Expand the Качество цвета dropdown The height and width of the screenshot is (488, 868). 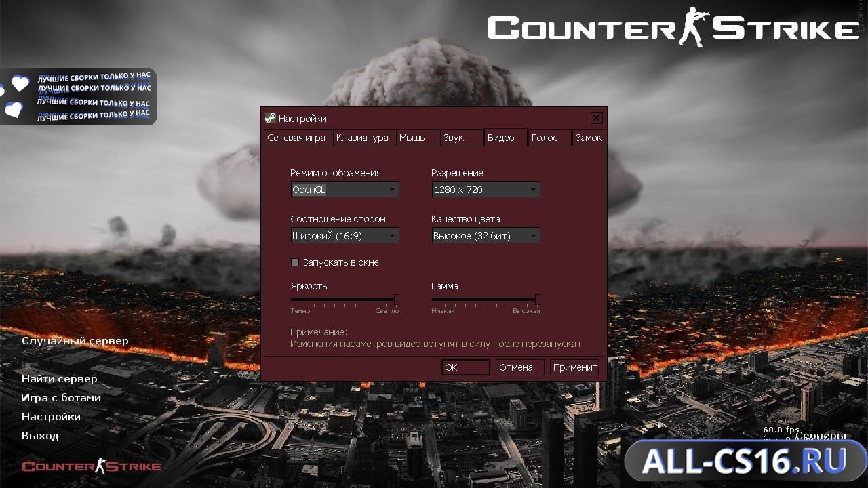pyautogui.click(x=486, y=236)
